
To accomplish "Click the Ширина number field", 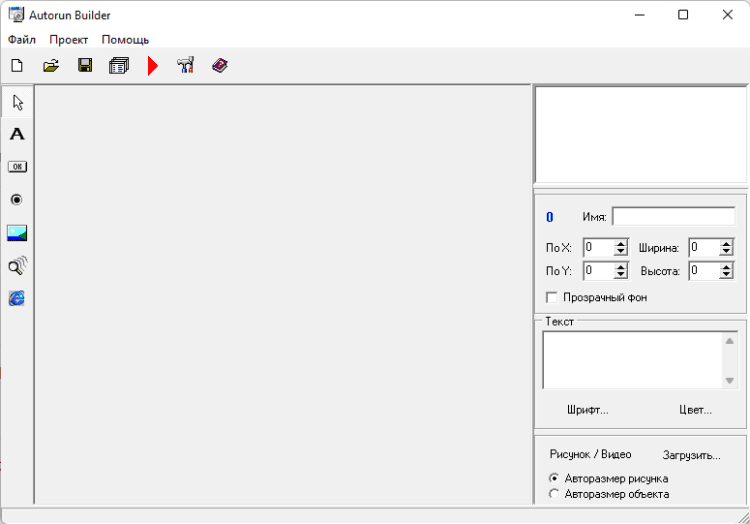I will point(705,248).
